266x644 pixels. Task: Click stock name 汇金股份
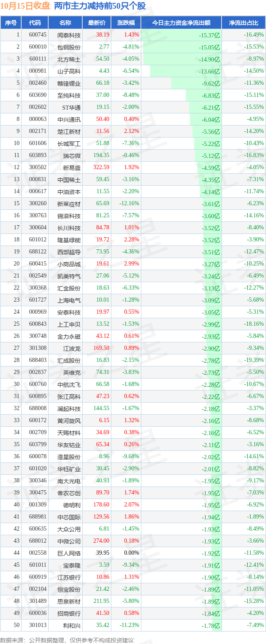[x=69, y=288]
